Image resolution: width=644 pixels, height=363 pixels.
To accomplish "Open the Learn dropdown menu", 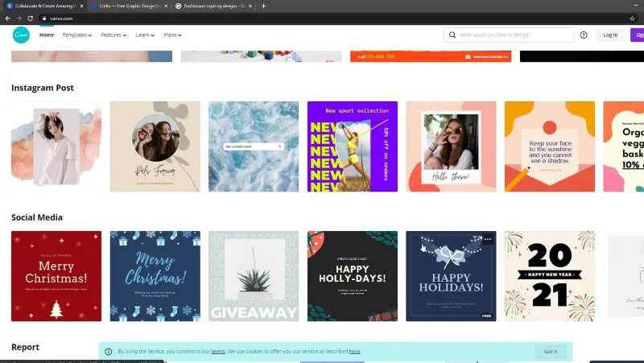I will tap(145, 35).
